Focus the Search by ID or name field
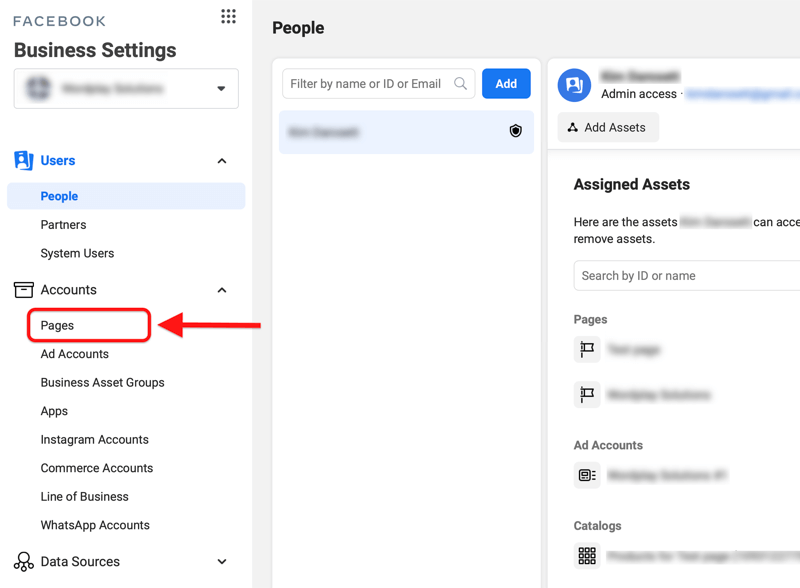 [687, 276]
